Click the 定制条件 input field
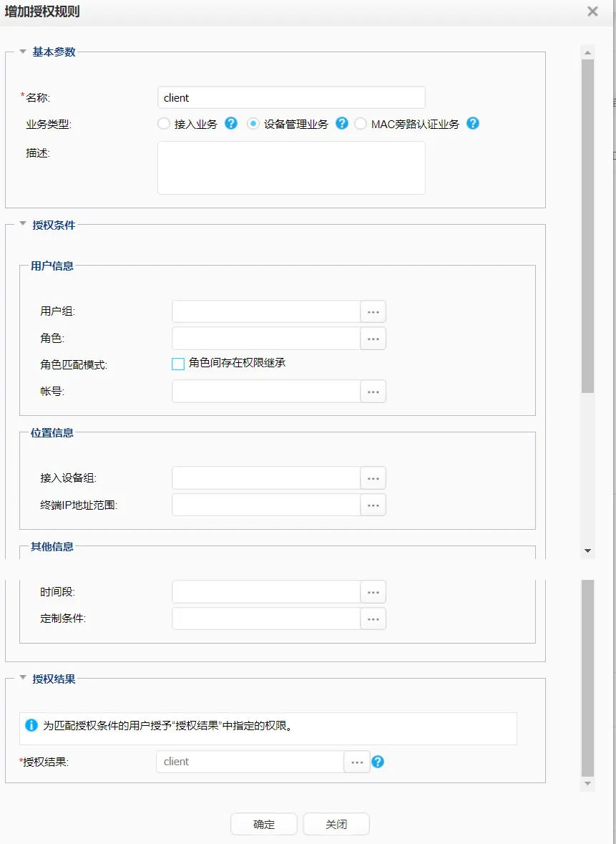 266,619
